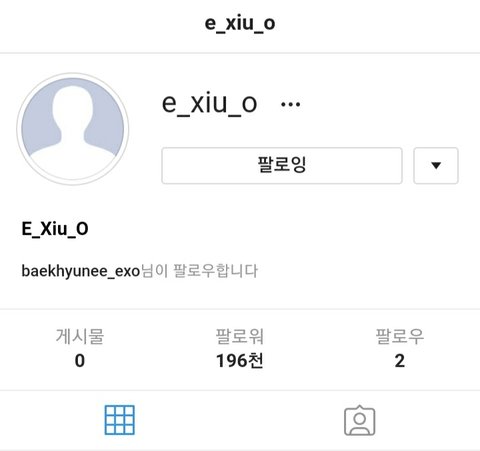The height and width of the screenshot is (451, 480).
Task: Open the three-dot options menu
Action: point(290,104)
